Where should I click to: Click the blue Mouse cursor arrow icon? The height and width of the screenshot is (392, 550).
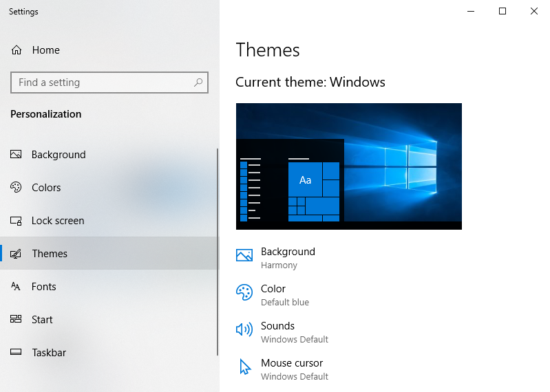click(245, 367)
